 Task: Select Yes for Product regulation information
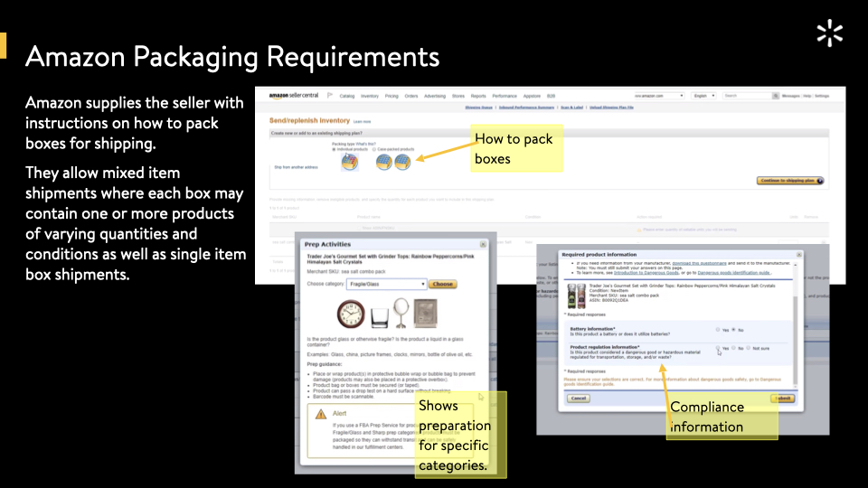pyautogui.click(x=718, y=348)
